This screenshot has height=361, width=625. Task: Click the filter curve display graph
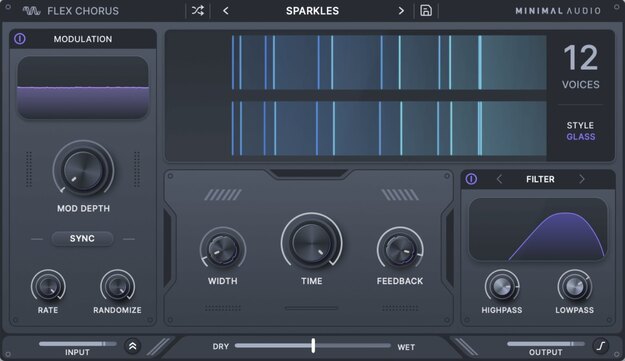pos(538,230)
